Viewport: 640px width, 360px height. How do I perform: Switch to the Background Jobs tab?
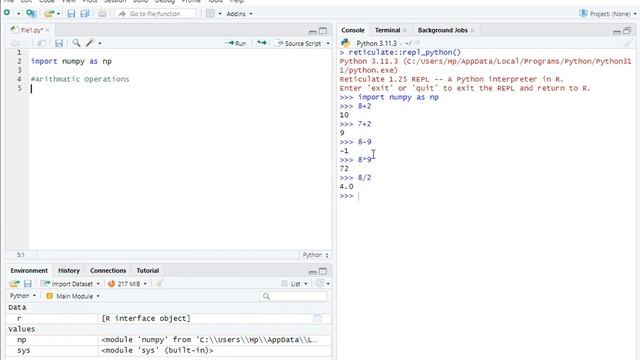tap(442, 30)
